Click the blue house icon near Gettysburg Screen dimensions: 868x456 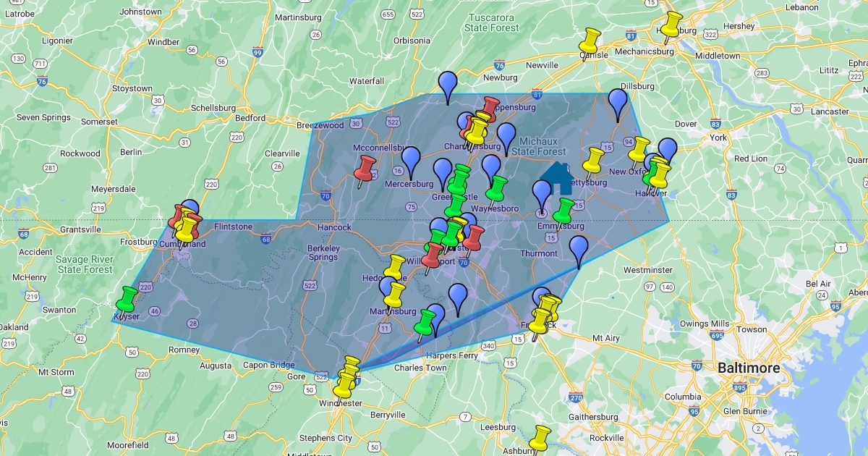(x=557, y=178)
